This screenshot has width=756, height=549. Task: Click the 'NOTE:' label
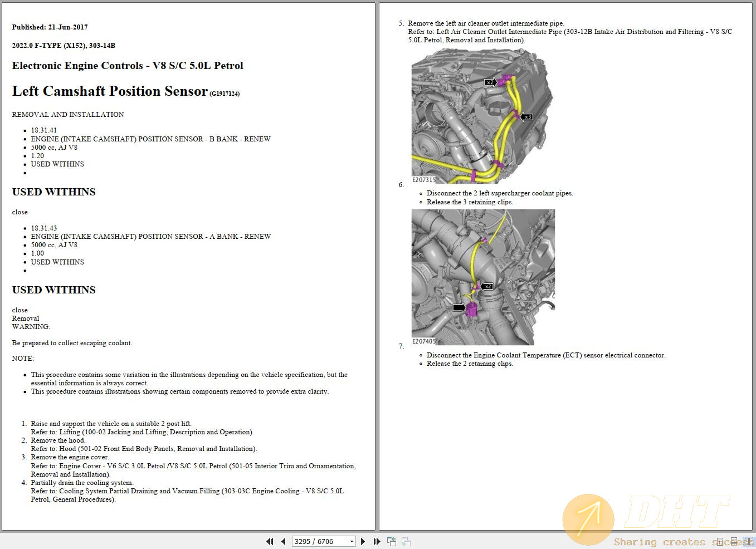tap(23, 359)
